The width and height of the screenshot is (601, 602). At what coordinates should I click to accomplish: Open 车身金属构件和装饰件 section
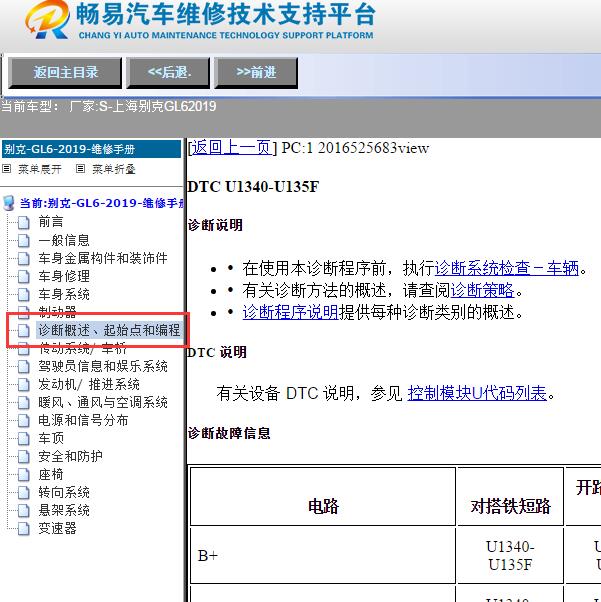pyautogui.click(x=103, y=258)
